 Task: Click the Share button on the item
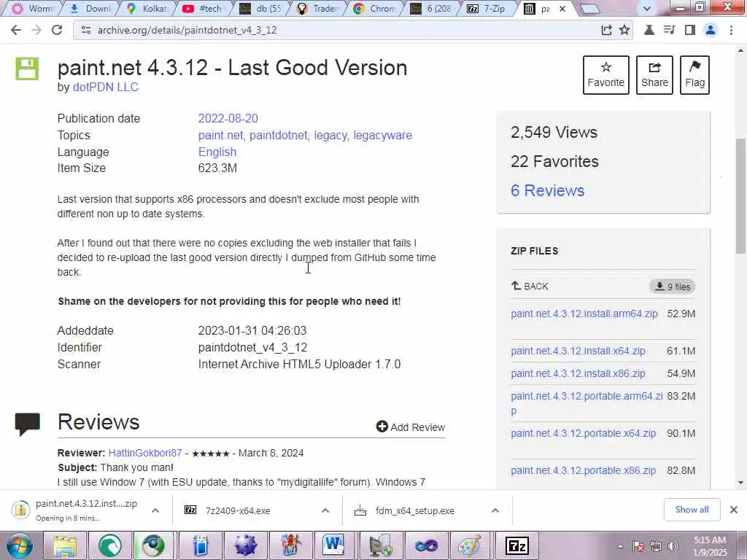tap(654, 75)
